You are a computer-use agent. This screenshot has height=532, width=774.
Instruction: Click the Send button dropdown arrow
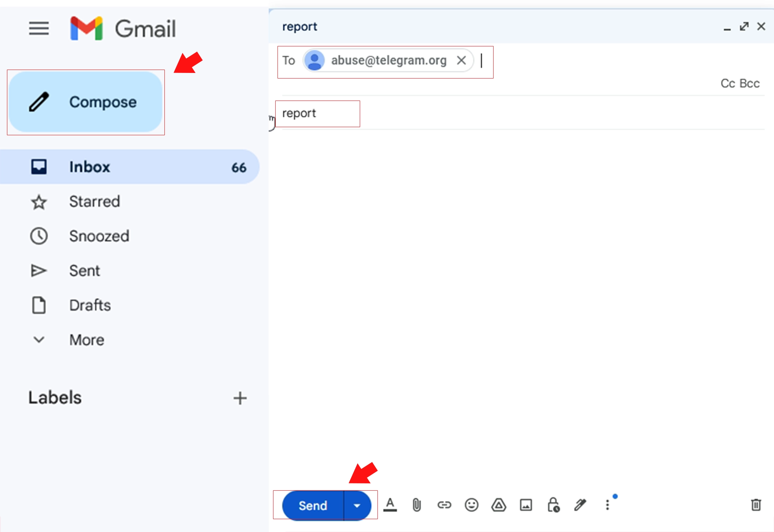pos(358,505)
